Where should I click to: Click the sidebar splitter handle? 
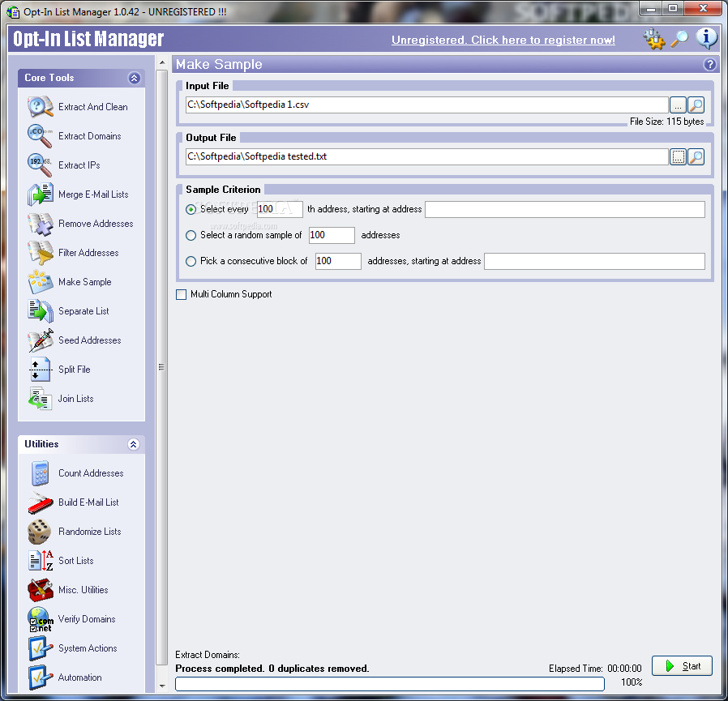pyautogui.click(x=161, y=367)
